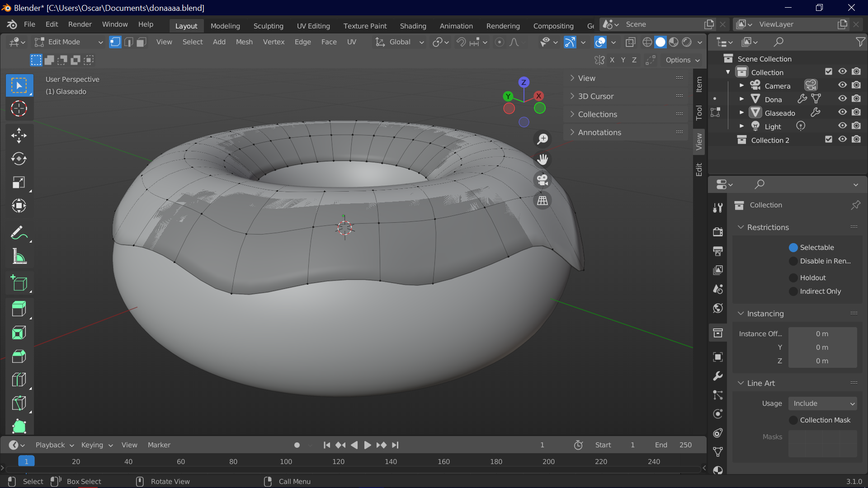
Task: Open Global transform orientation dropdown
Action: coord(399,42)
